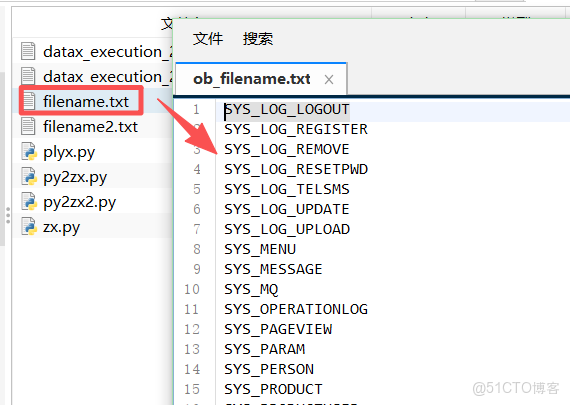
Task: Click the Python icon next to plyx.py
Action: (x=29, y=152)
